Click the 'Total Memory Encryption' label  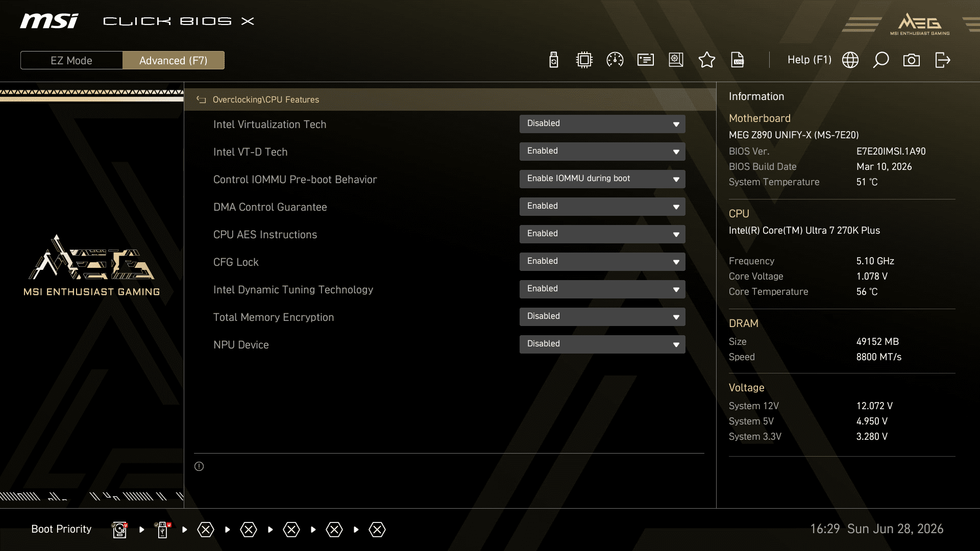(274, 317)
